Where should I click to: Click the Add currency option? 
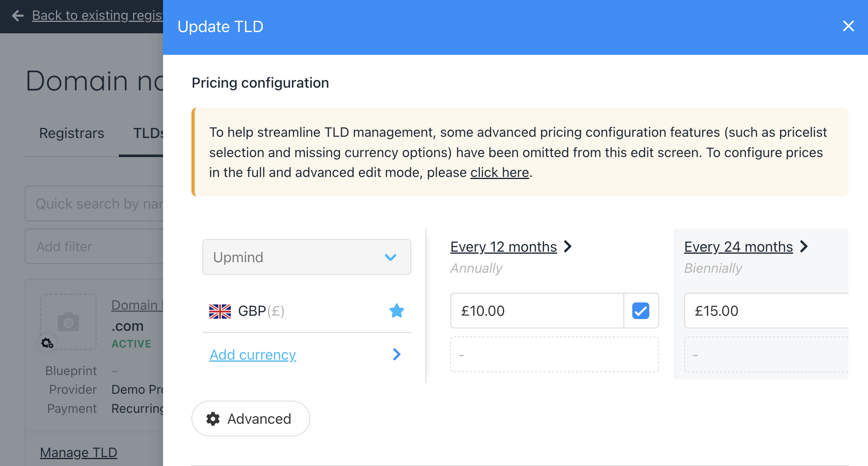pyautogui.click(x=253, y=354)
